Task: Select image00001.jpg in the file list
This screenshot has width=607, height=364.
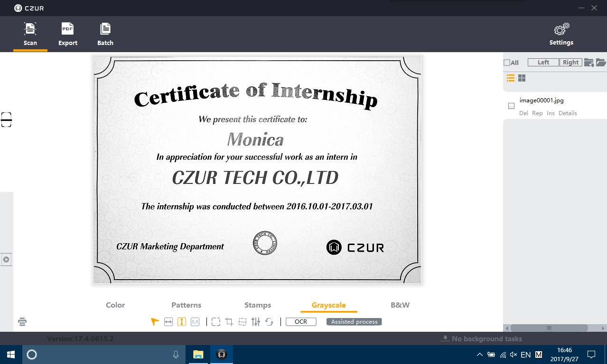Action: coord(542,100)
